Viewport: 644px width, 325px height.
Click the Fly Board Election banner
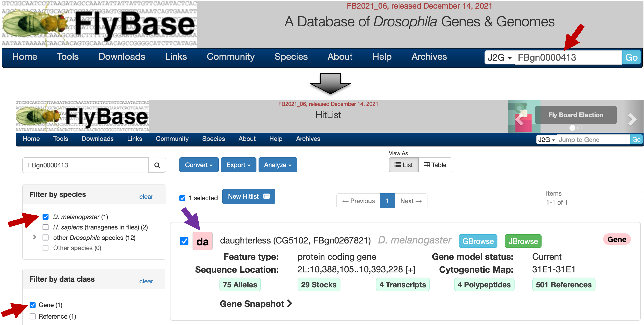tap(576, 115)
